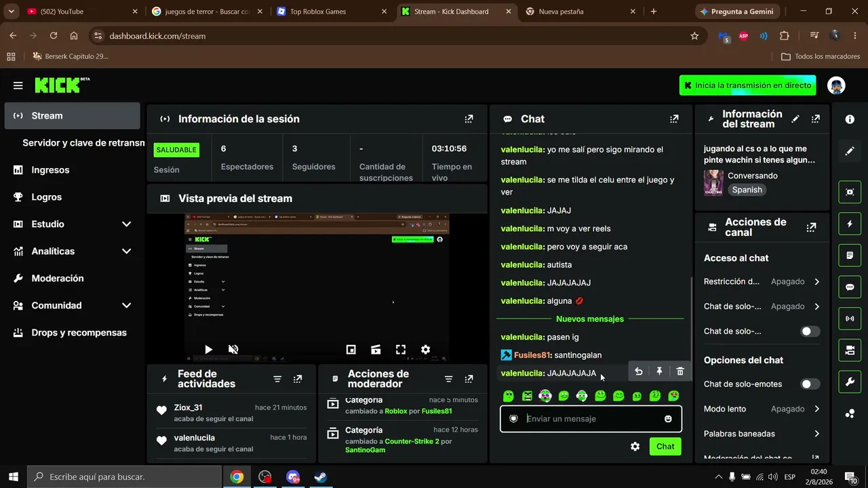Pop out the Acciones de canal panel
This screenshot has width=868, height=488.
click(x=811, y=227)
